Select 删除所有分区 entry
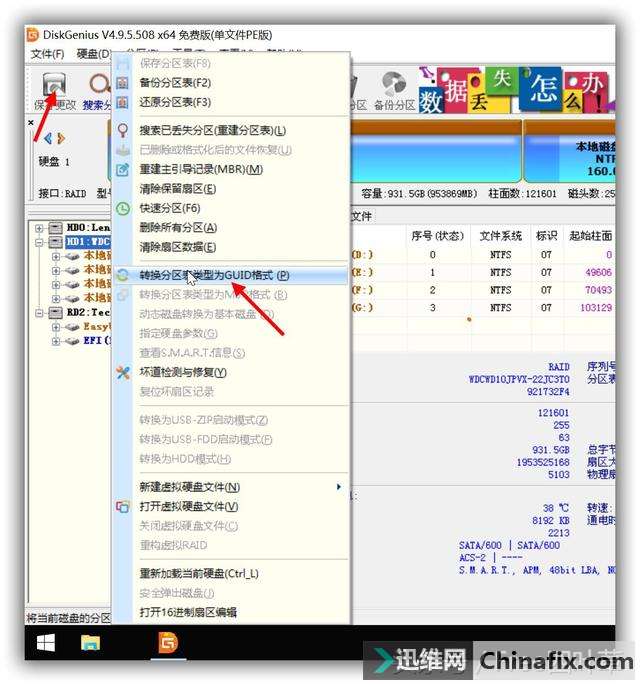The width and height of the screenshot is (640, 685). pos(178,228)
